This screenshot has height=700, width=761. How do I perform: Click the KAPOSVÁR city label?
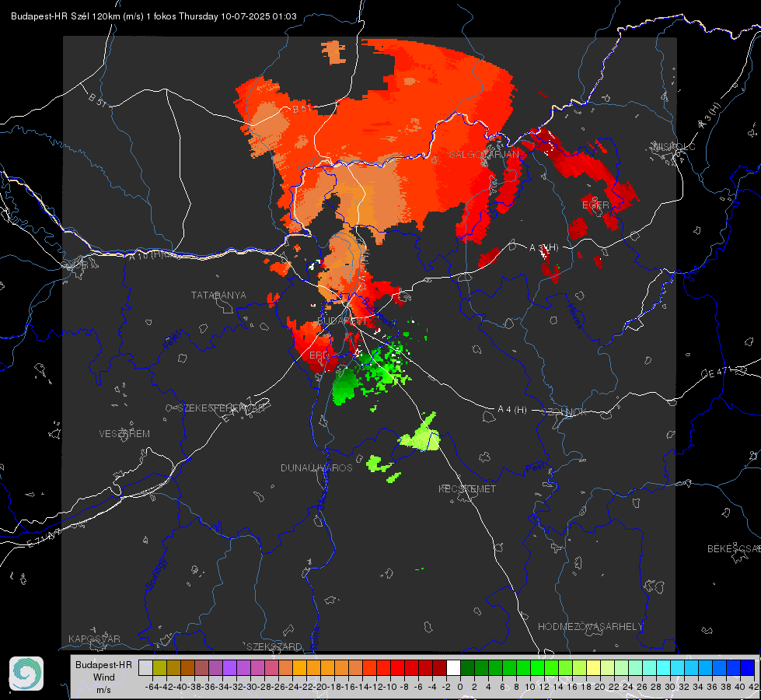94,639
